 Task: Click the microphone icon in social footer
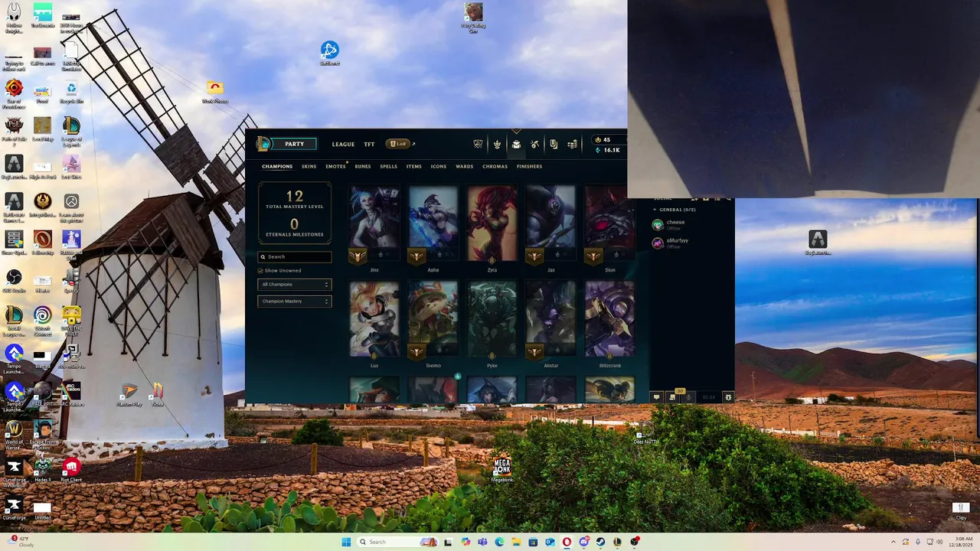click(x=688, y=397)
